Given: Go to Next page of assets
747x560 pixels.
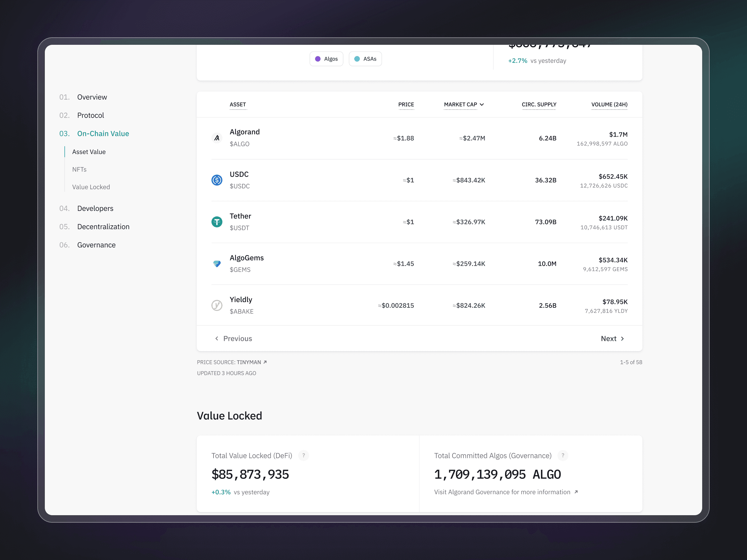Looking at the screenshot, I should tap(612, 338).
